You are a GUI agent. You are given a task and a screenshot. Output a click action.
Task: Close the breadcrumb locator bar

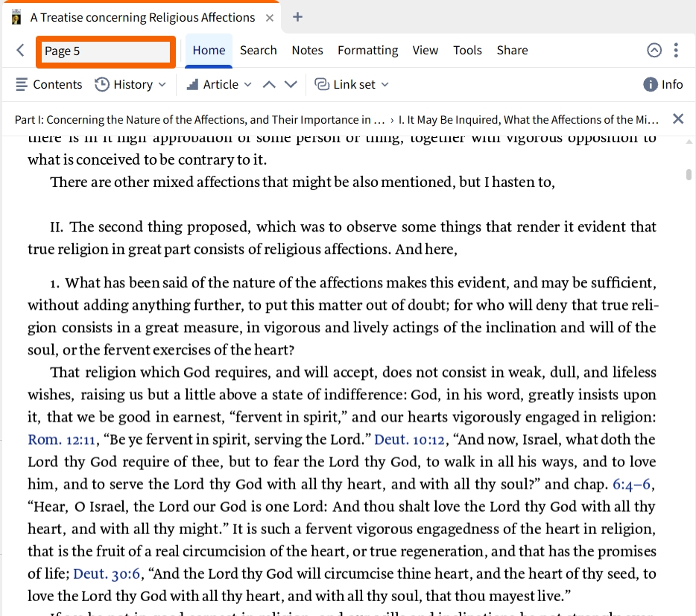[x=678, y=119]
